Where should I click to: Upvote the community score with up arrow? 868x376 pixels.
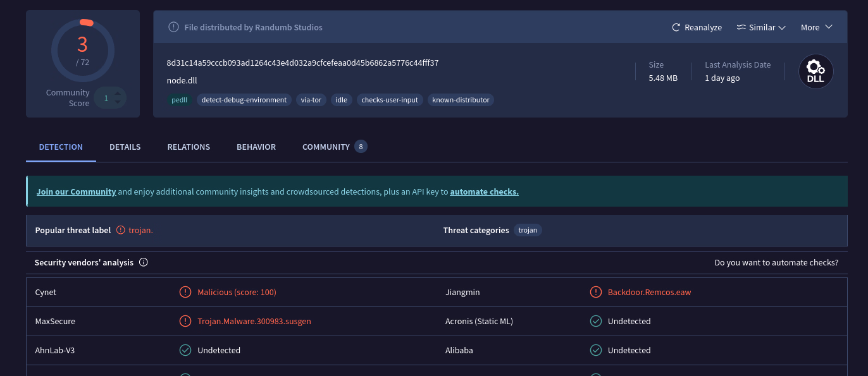tap(118, 94)
